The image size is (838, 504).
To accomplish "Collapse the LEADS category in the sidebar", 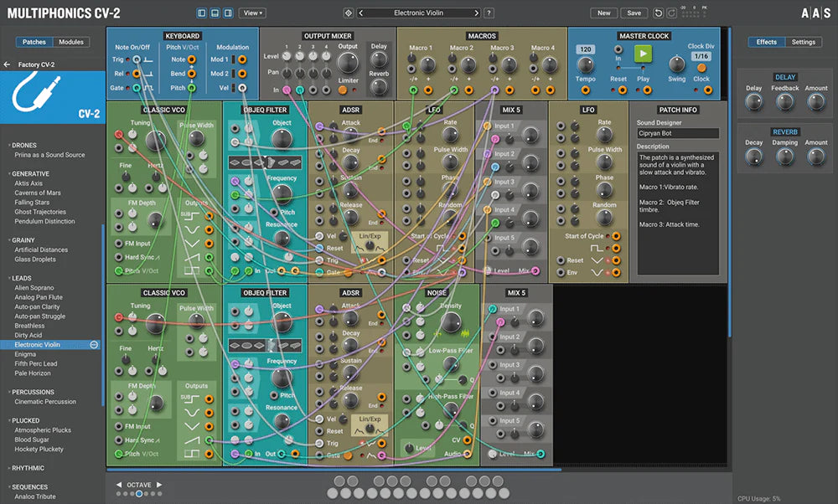I will 20,277.
